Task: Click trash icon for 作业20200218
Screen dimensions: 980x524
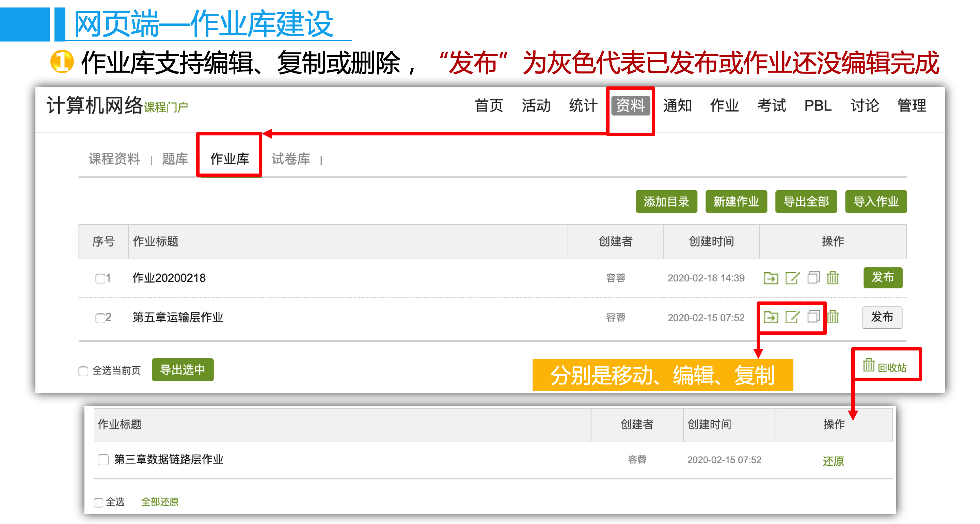Action: [833, 278]
